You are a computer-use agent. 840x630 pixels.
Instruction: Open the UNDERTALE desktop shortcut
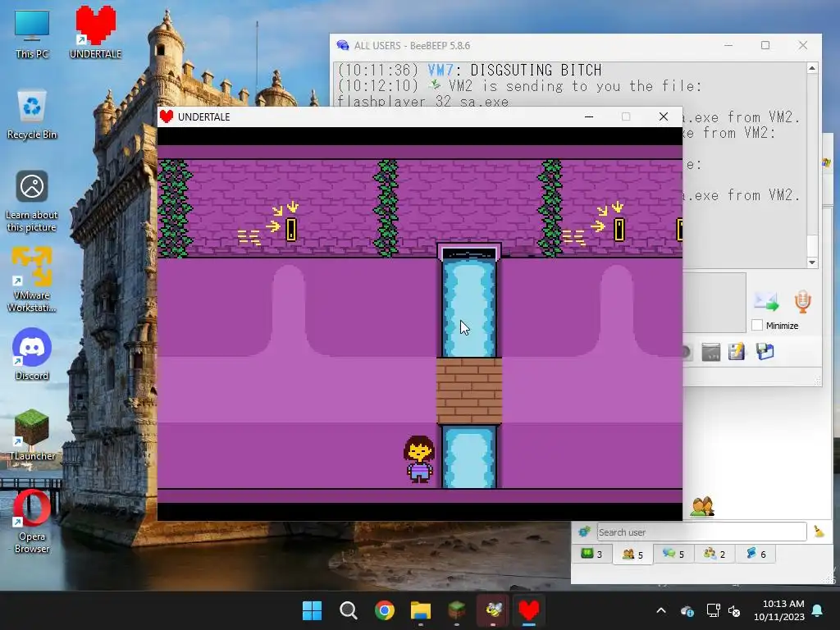[x=96, y=32]
